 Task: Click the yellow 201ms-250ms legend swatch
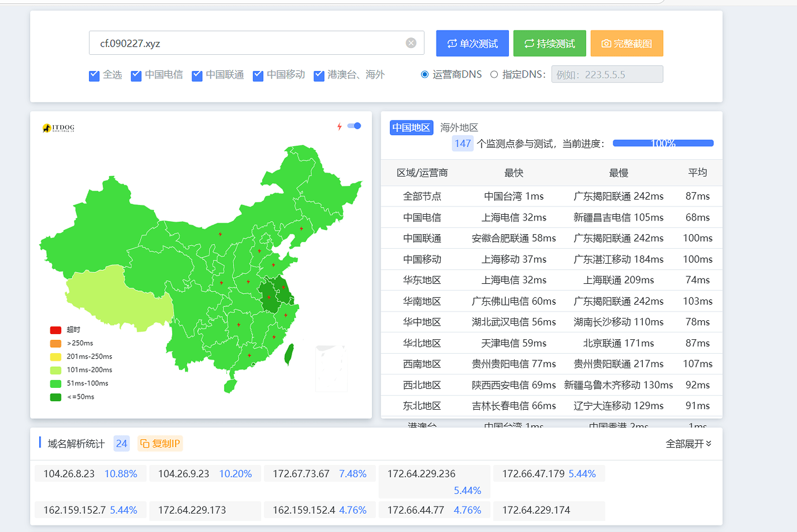pos(55,357)
